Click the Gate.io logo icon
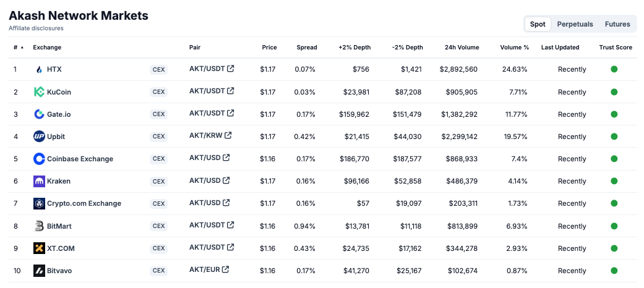 coord(39,114)
